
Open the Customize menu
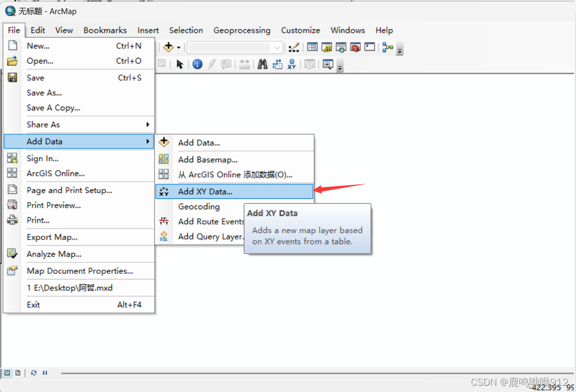click(x=300, y=30)
